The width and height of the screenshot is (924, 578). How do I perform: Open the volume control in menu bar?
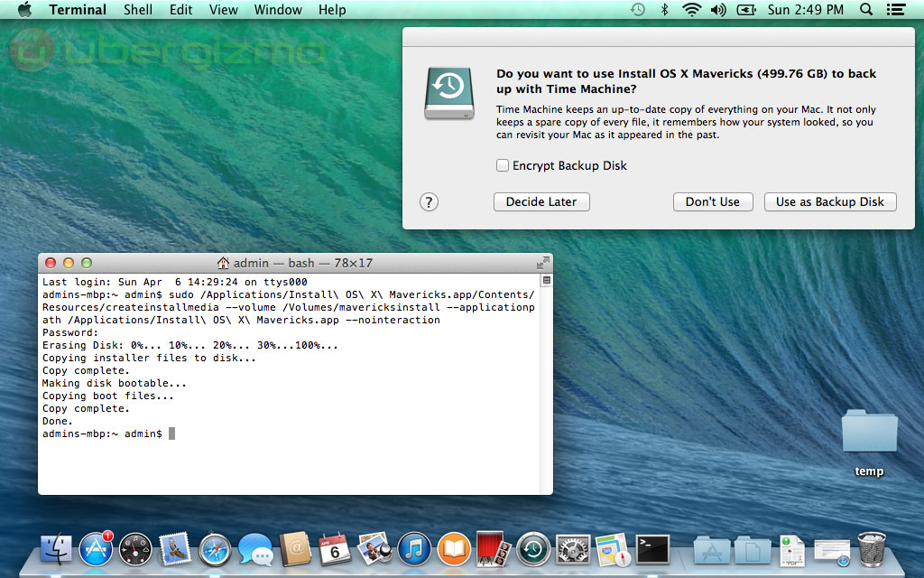(x=718, y=9)
